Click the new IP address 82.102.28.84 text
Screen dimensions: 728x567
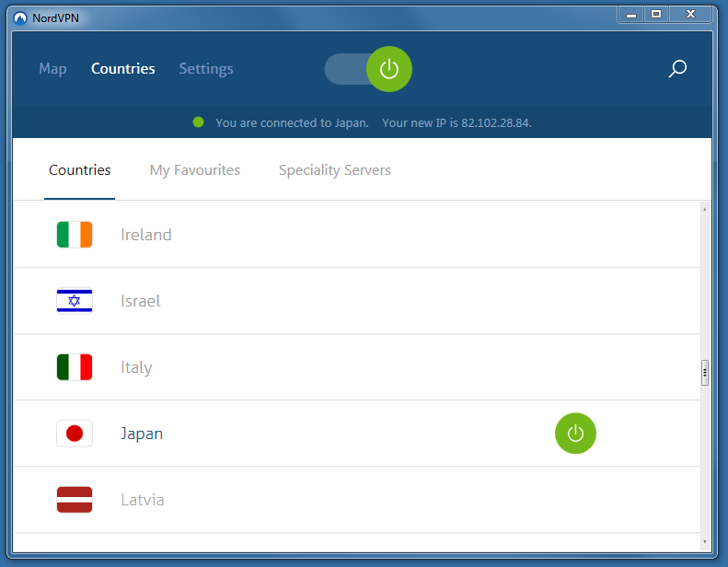pyautogui.click(x=496, y=122)
